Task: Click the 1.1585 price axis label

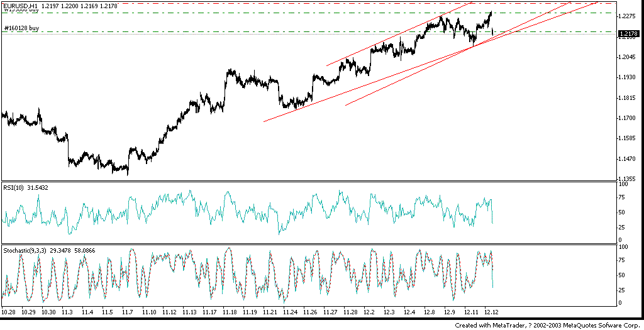Action: (628, 139)
